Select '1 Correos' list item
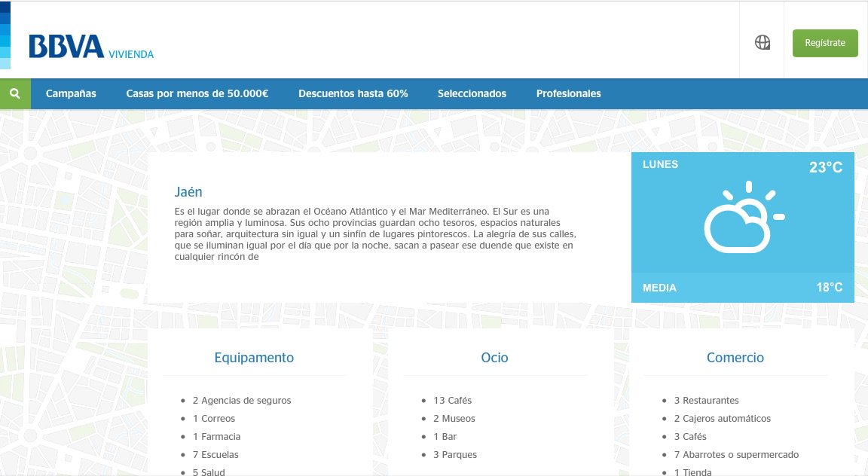 coord(214,419)
